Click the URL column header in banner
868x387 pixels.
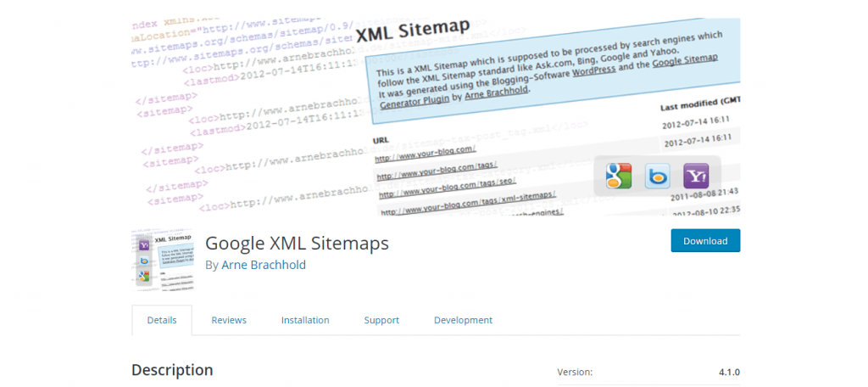click(382, 140)
